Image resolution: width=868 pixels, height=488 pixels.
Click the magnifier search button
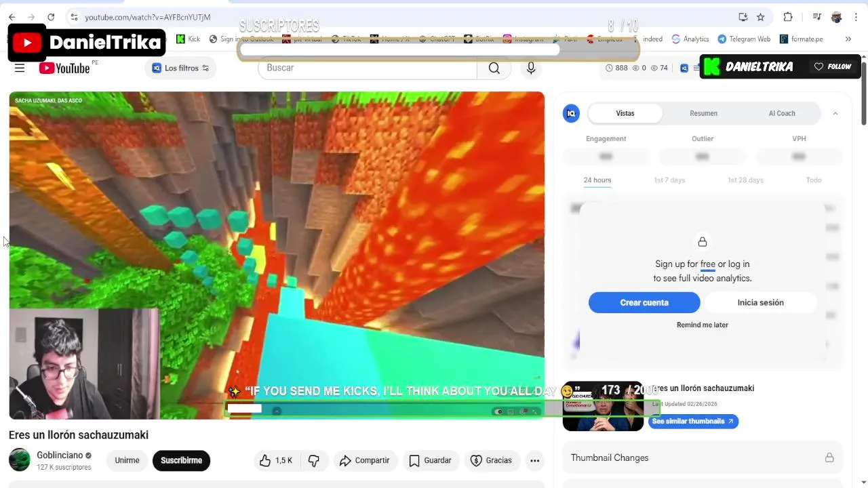(x=494, y=68)
